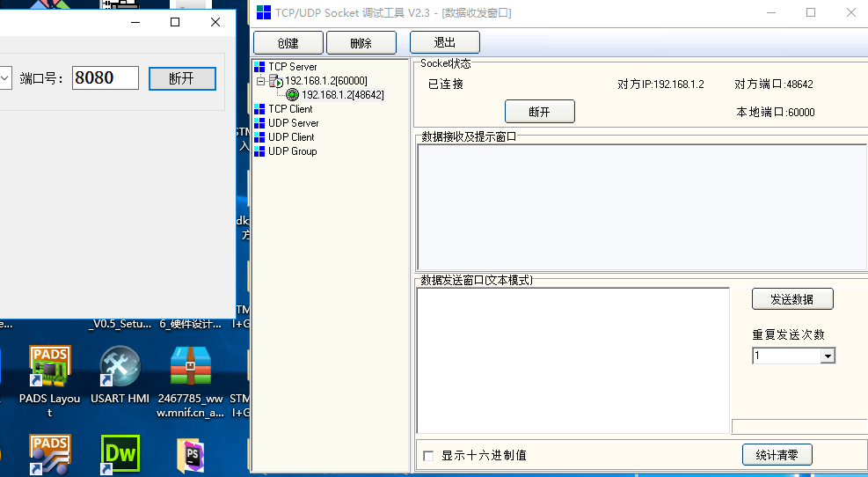Image resolution: width=868 pixels, height=477 pixels.
Task: Click the 对方IP:192.168.1.2 text
Action: 661,84
